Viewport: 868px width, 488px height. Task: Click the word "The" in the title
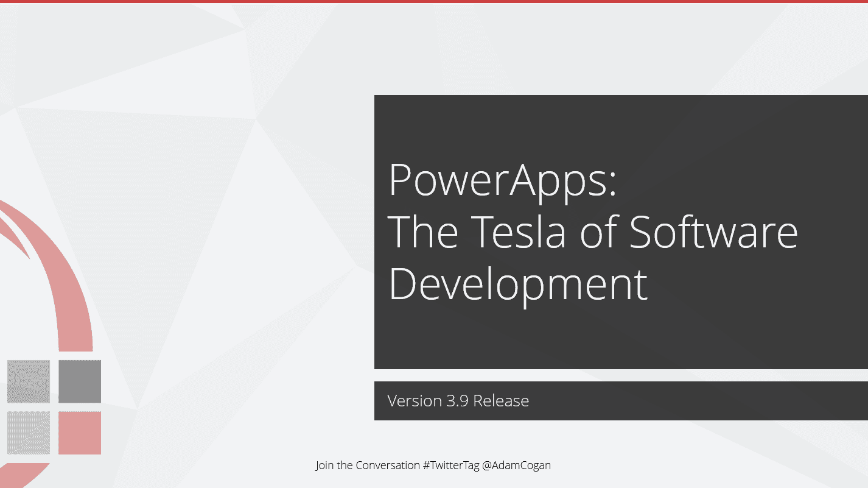point(422,232)
